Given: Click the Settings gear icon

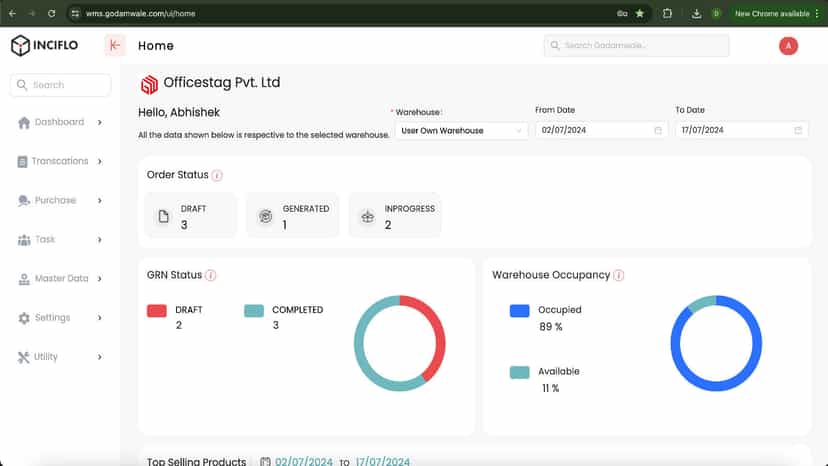Looking at the screenshot, I should tap(24, 318).
